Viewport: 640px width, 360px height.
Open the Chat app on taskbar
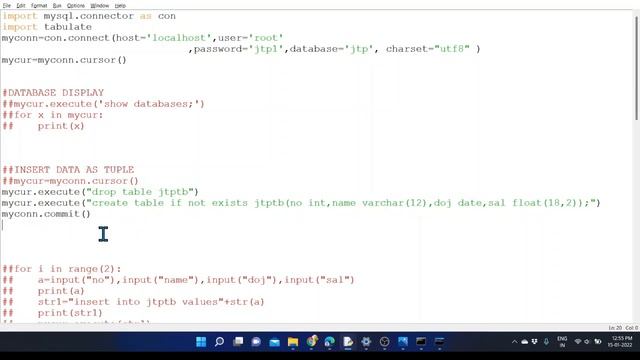pos(256,342)
